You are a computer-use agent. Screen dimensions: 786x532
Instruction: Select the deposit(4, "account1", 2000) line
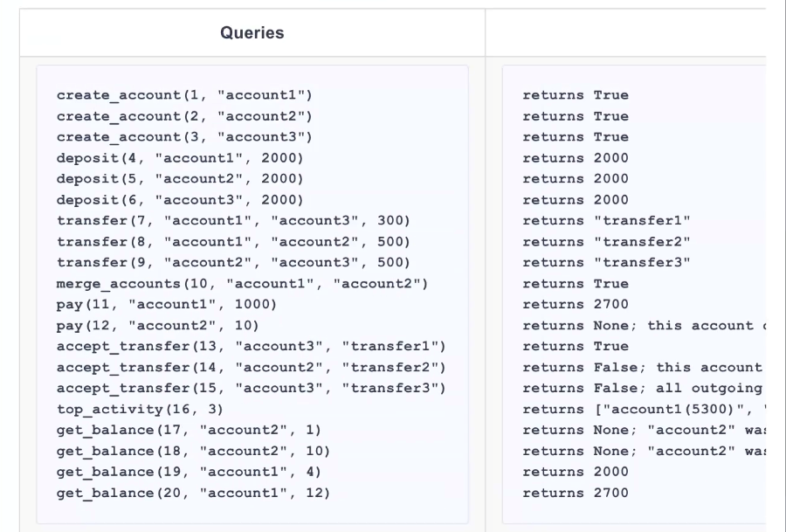180,158
